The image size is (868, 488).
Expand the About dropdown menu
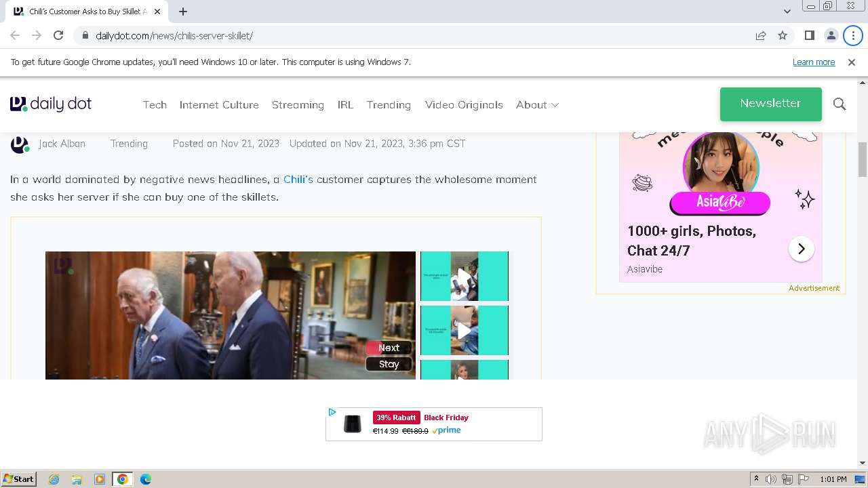(537, 104)
